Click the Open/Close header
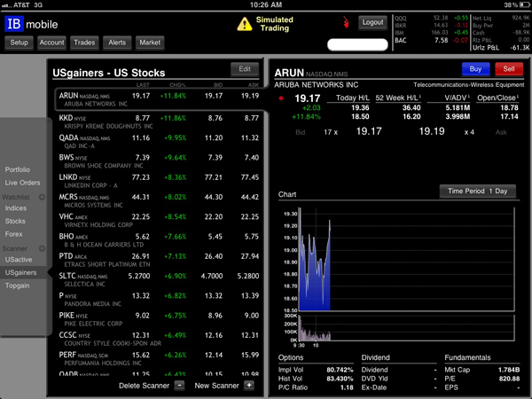This screenshot has width=532, height=399. click(x=497, y=98)
